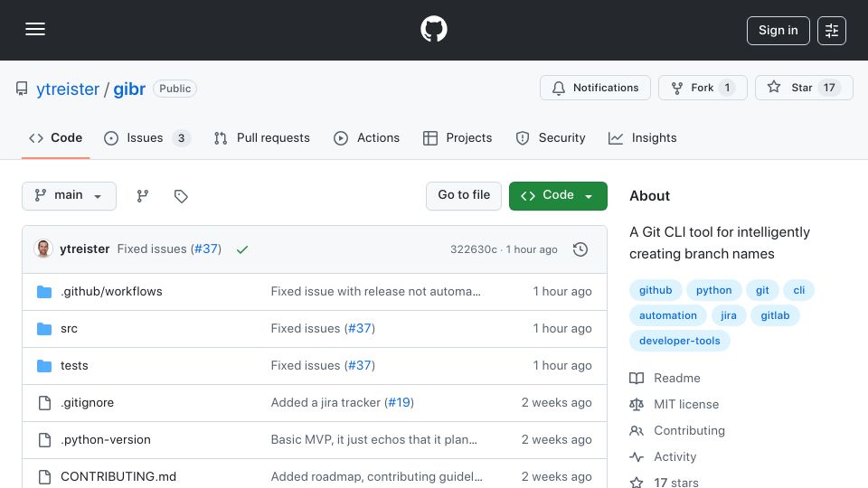Click 'Added roadmap, contributing guidel…' commit message
Image resolution: width=868 pixels, height=488 pixels.
tap(376, 477)
